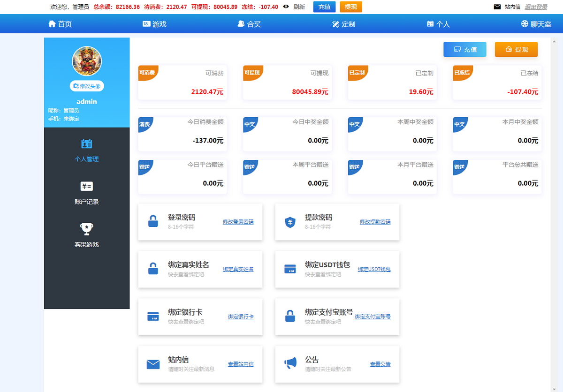This screenshot has width=563, height=392.
Task: Open 账户记录 sidebar icon
Action: [87, 187]
